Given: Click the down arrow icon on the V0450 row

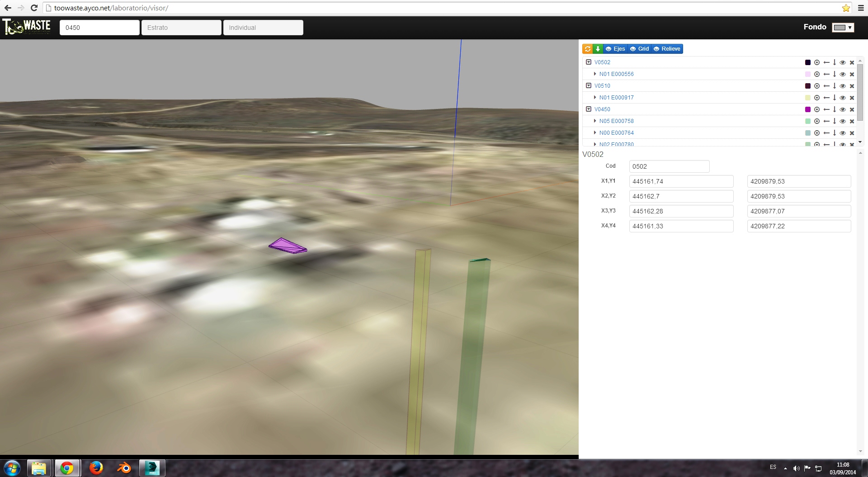Looking at the screenshot, I should 835,109.
